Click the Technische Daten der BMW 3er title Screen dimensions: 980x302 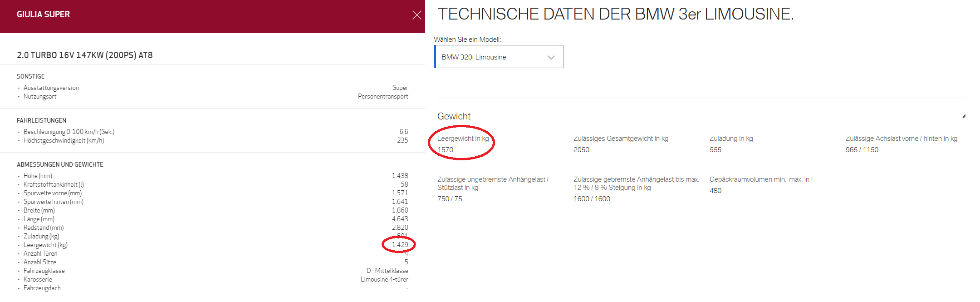click(615, 14)
